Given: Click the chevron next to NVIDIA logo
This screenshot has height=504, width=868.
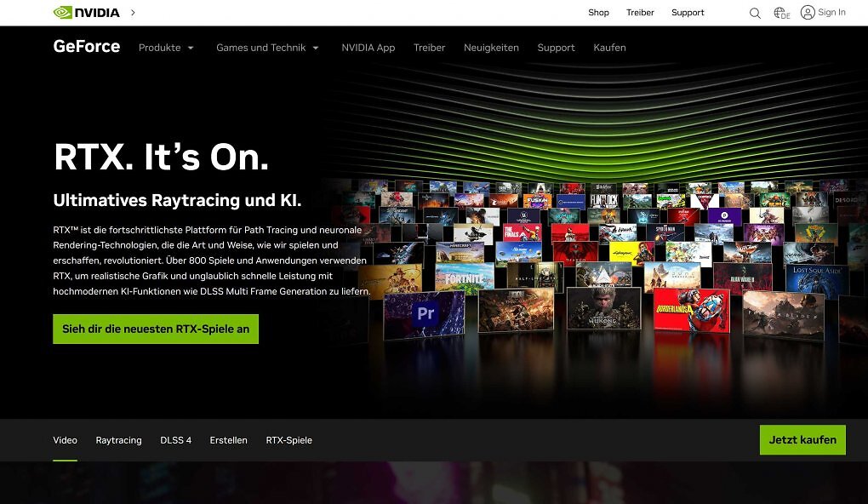Looking at the screenshot, I should point(133,12).
